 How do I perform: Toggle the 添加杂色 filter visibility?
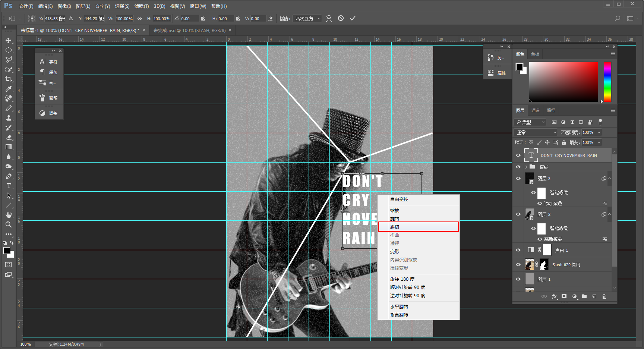click(540, 203)
